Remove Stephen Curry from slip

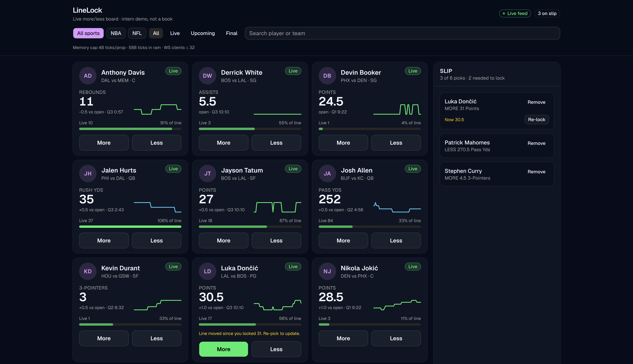tap(536, 172)
